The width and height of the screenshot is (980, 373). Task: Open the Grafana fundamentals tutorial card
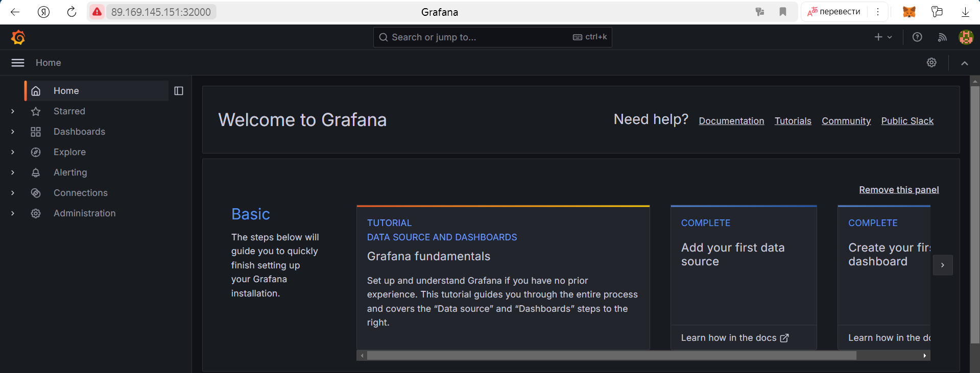[503, 278]
